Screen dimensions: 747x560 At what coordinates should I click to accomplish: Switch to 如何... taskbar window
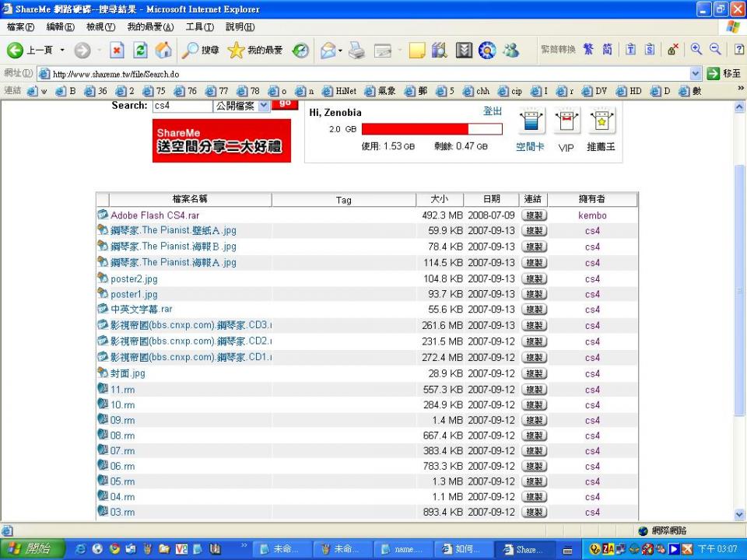[x=464, y=549]
